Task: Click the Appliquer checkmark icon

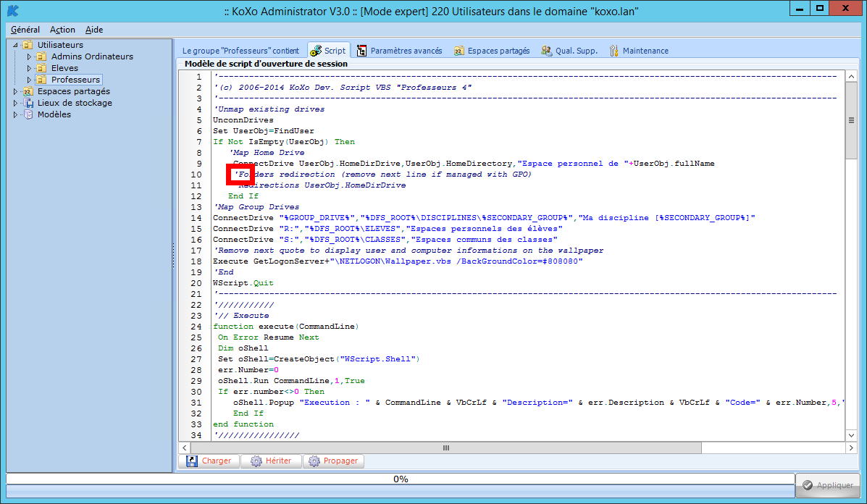Action: pos(808,485)
